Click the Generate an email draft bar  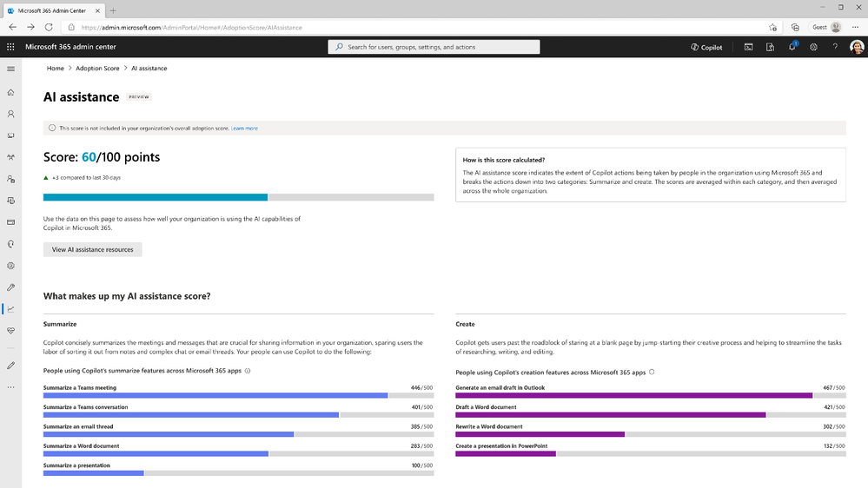tap(651, 396)
